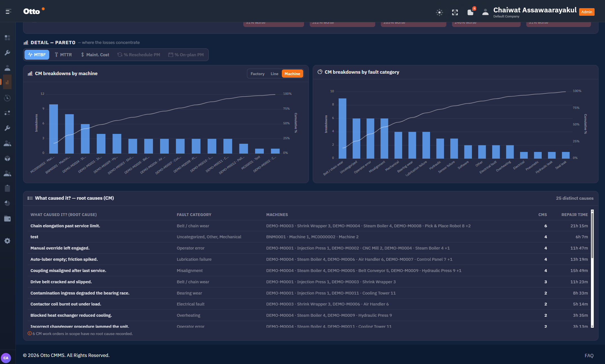Click the chart icon beside 'CM breakdowns by machine'
Screen dimensions: 605x364
[30, 73]
